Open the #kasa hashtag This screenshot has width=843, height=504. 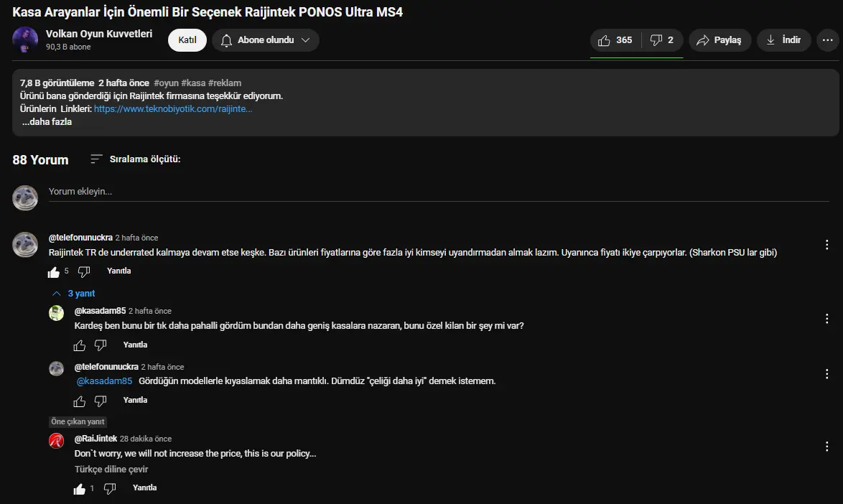click(x=194, y=83)
